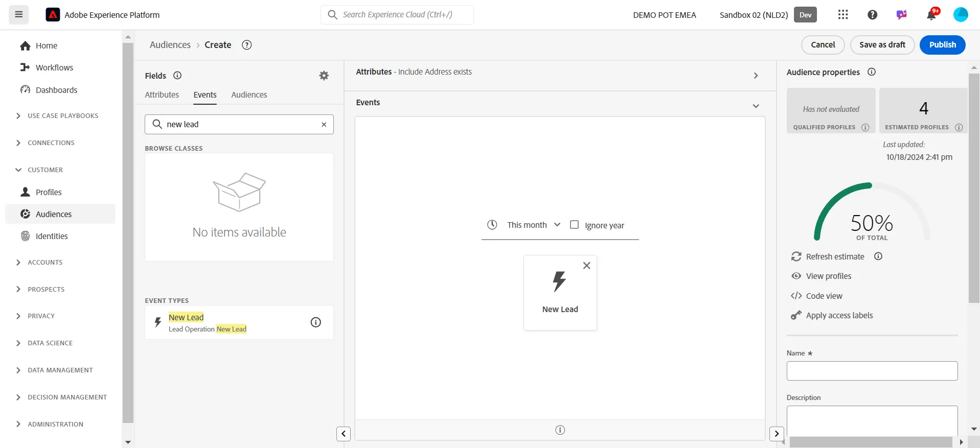980x448 pixels.
Task: Open the Help question mark menu
Action: 873,15
